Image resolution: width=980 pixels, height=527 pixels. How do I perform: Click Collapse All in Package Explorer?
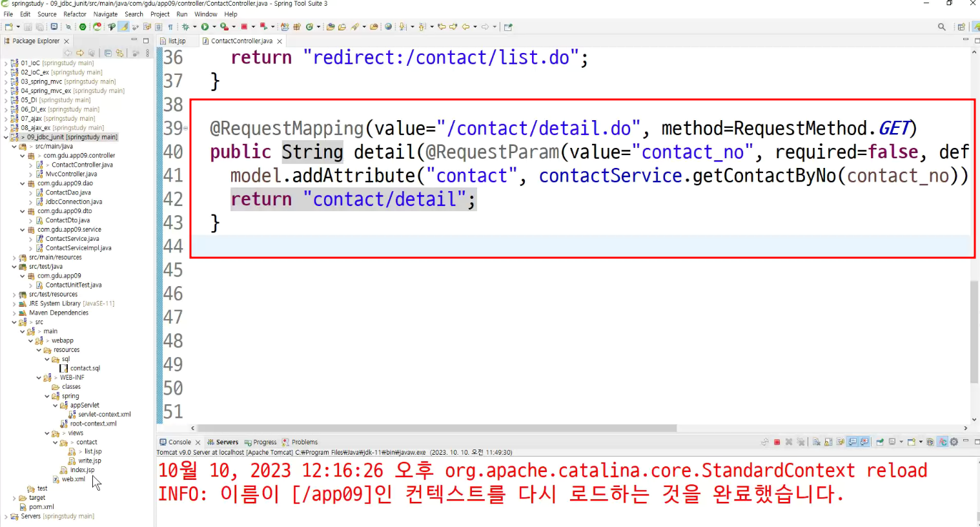coord(108,53)
